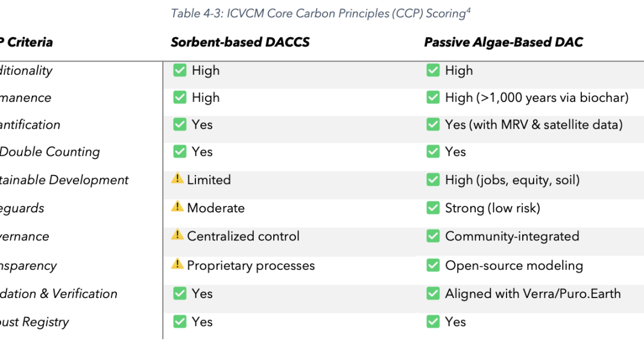Click the green check next to "Strong (low risk)"
This screenshot has width=644, height=350.
[x=433, y=208]
